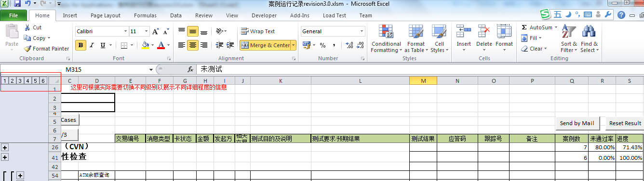644x181 pixels.
Task: Click the Save icon in quick access toolbar
Action: [17, 4]
